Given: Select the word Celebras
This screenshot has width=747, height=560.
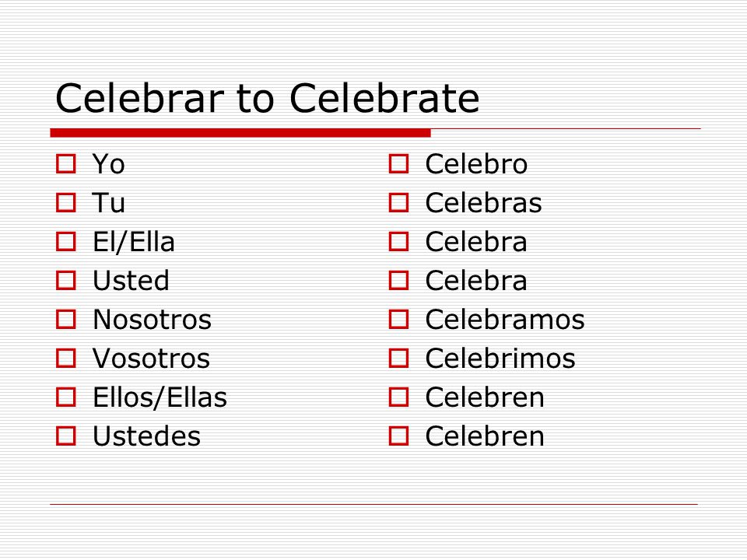Looking at the screenshot, I should [x=483, y=203].
